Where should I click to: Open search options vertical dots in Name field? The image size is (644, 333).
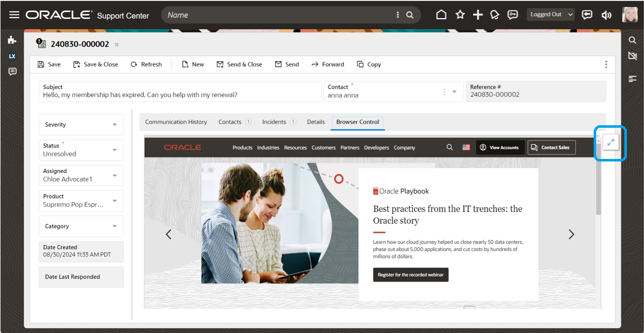(x=398, y=15)
